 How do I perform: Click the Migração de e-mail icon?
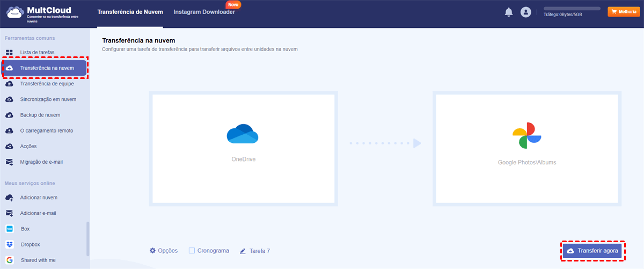click(10, 162)
